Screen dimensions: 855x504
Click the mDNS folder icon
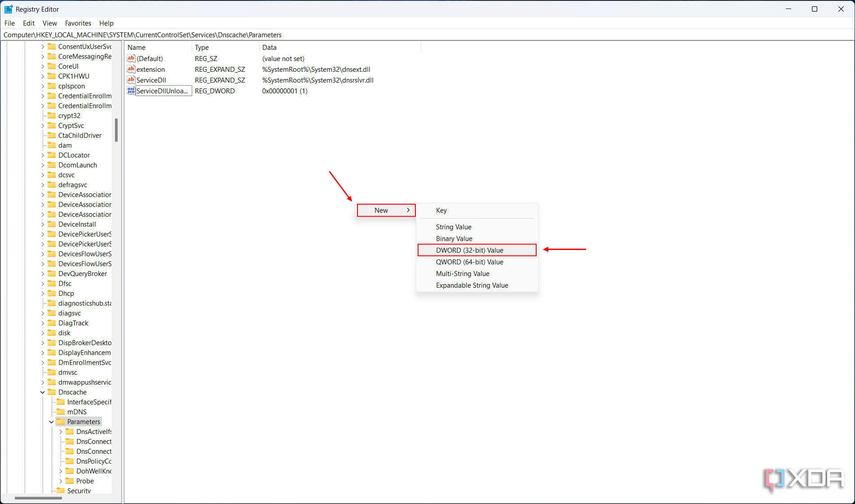61,412
